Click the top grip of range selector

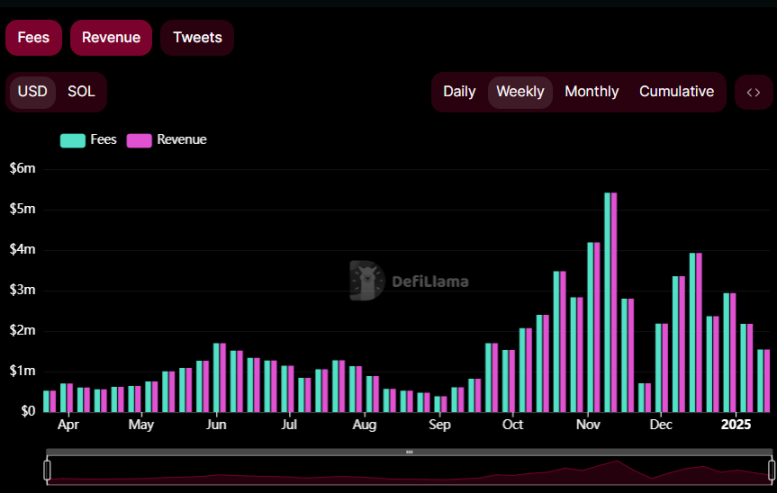pos(409,452)
